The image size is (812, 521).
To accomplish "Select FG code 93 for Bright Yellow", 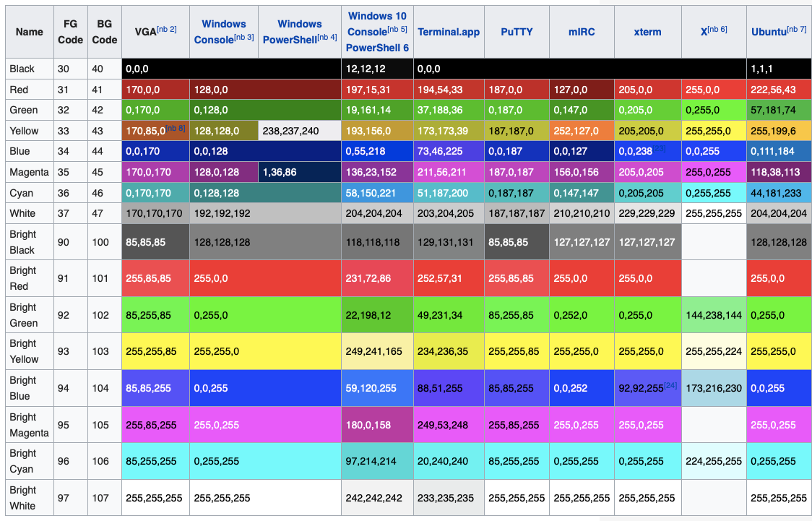I will pos(70,351).
